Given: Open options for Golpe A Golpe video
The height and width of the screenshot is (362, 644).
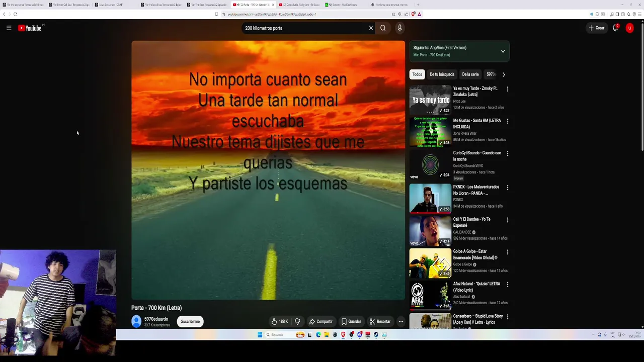Looking at the screenshot, I should point(507,252).
